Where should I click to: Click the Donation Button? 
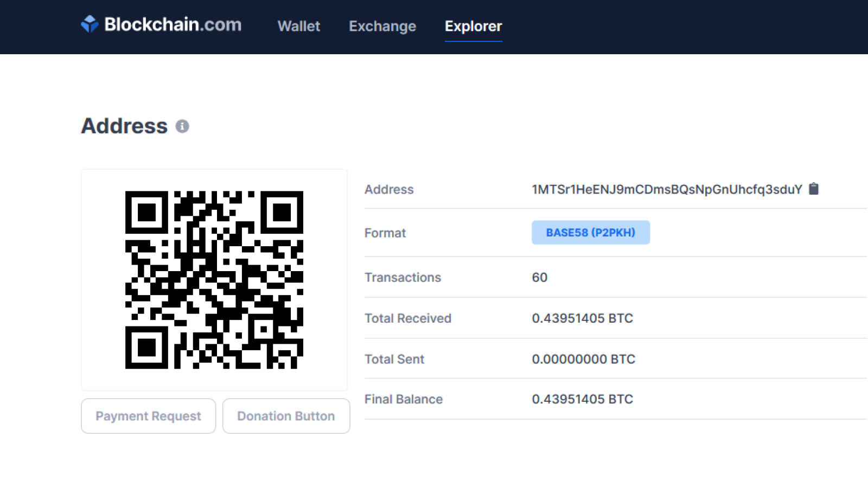pos(286,416)
